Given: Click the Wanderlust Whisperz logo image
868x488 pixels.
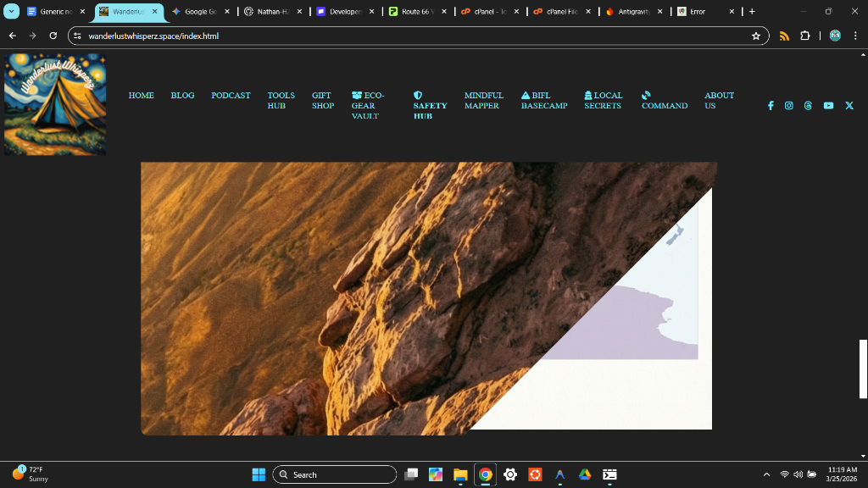Looking at the screenshot, I should tap(55, 104).
